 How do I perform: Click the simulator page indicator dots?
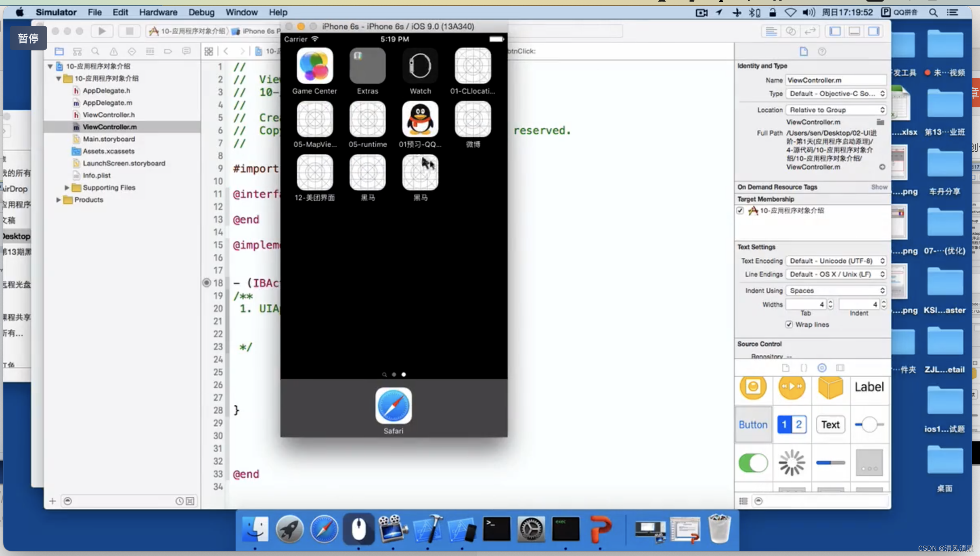(394, 374)
